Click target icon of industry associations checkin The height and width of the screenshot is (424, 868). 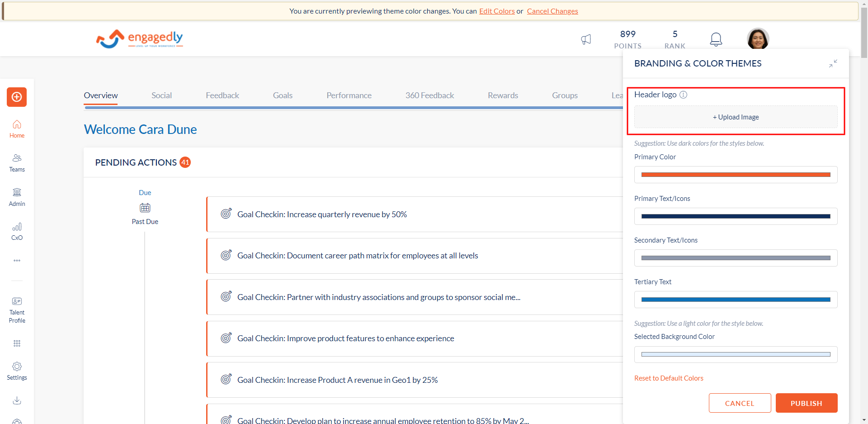pyautogui.click(x=226, y=296)
